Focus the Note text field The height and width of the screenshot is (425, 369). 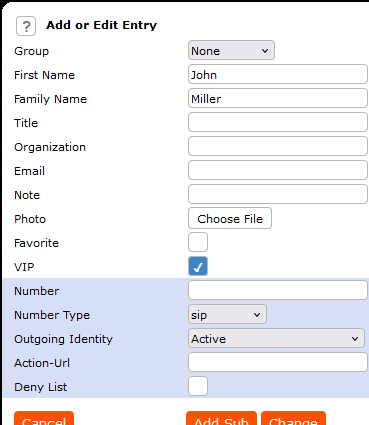coord(278,194)
